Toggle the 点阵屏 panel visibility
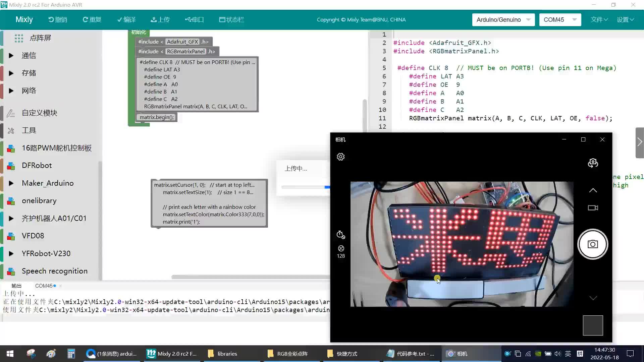 point(40,38)
